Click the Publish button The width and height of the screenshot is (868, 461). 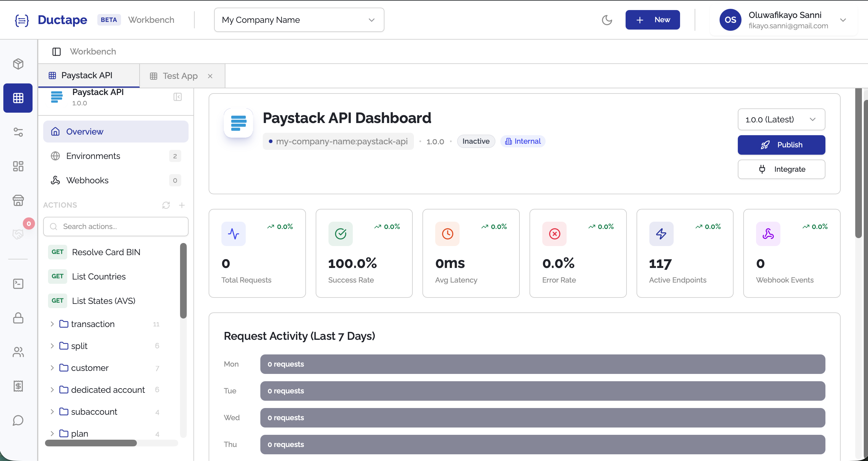click(781, 145)
